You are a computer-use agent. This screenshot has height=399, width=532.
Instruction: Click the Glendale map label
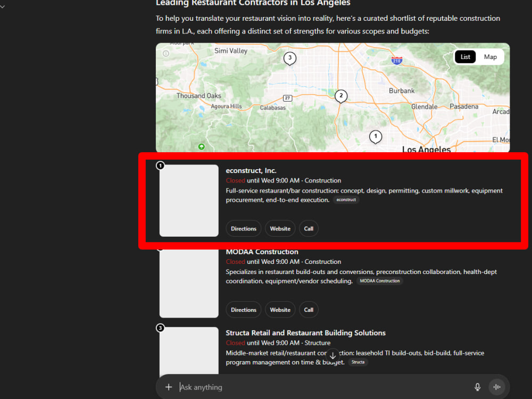(x=424, y=106)
